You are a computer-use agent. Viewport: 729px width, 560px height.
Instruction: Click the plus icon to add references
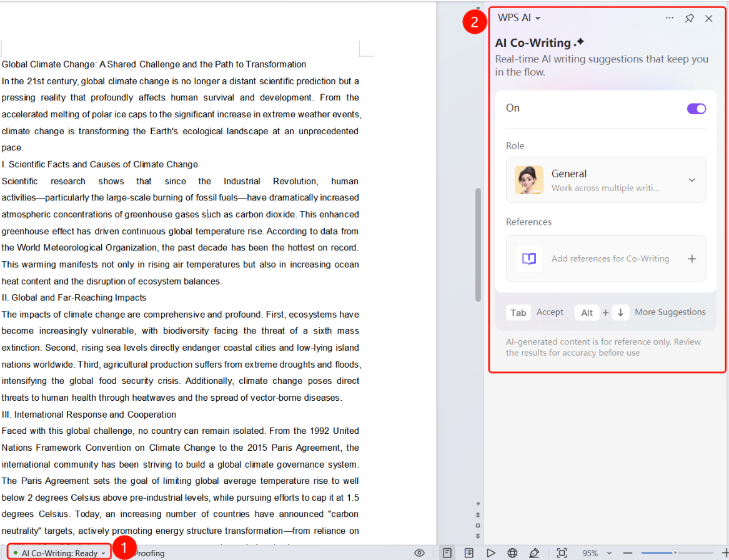(x=692, y=259)
